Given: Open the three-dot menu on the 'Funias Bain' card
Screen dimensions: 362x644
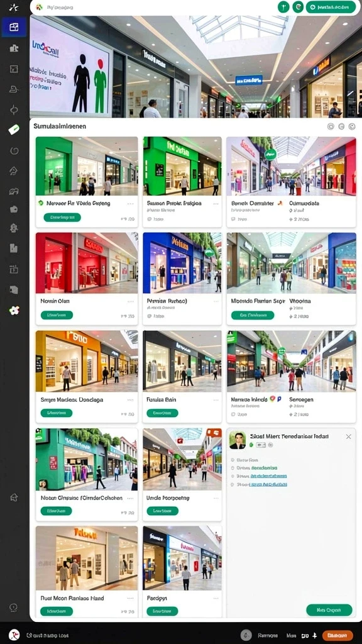Looking at the screenshot, I should pyautogui.click(x=216, y=399).
